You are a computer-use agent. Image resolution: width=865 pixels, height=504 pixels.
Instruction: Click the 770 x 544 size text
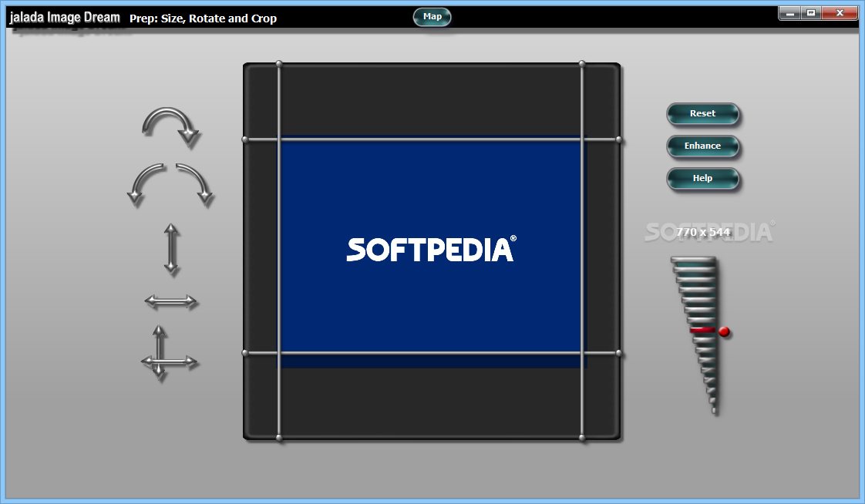pyautogui.click(x=703, y=232)
